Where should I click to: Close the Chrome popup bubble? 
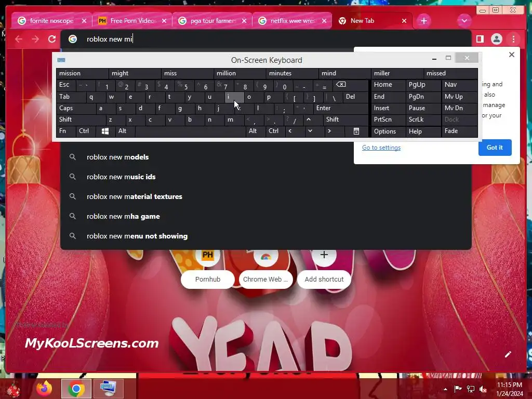click(x=512, y=55)
